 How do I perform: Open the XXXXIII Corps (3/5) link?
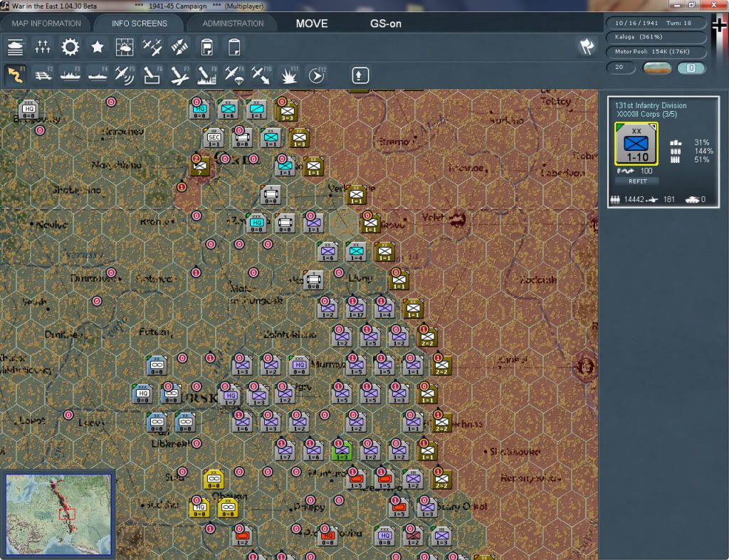[646, 115]
